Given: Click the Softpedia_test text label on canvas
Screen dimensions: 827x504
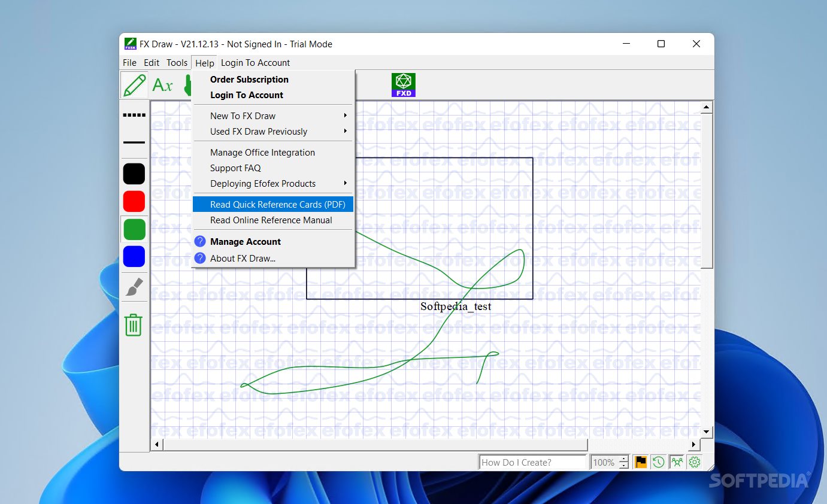Looking at the screenshot, I should [456, 306].
